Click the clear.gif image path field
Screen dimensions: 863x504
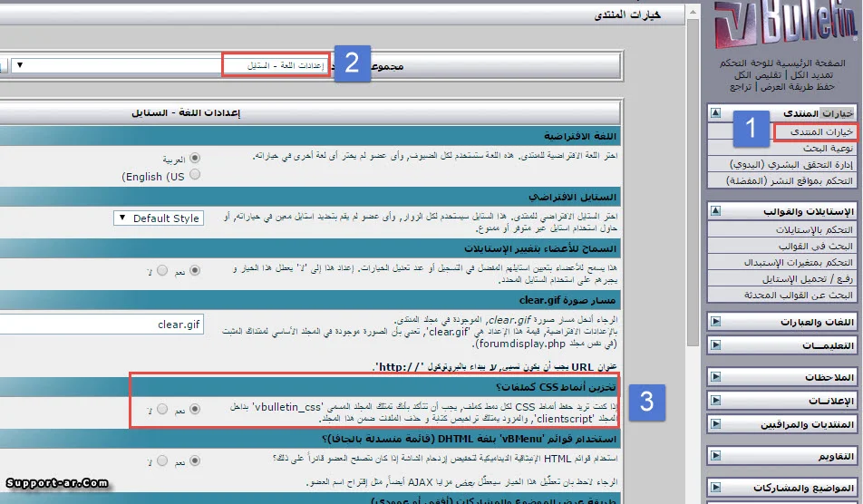tap(100, 324)
